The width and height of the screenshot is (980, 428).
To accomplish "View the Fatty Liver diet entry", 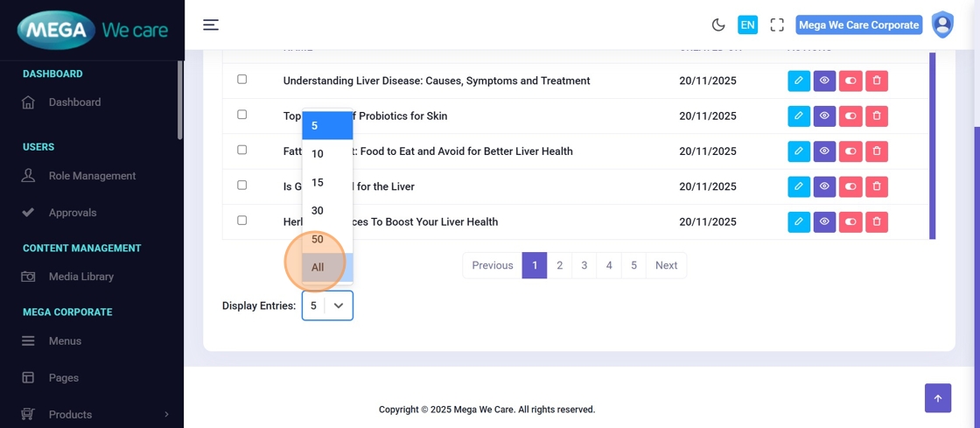I will pos(824,151).
